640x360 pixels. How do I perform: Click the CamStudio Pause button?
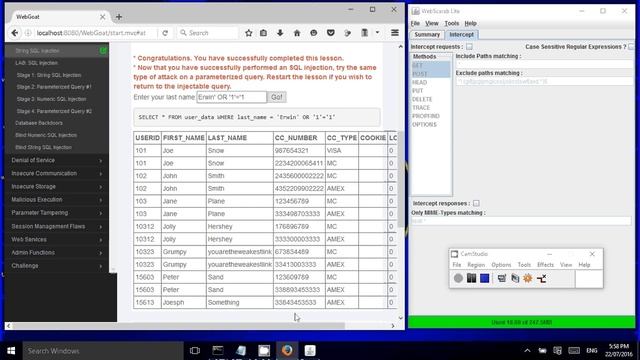[x=471, y=278]
